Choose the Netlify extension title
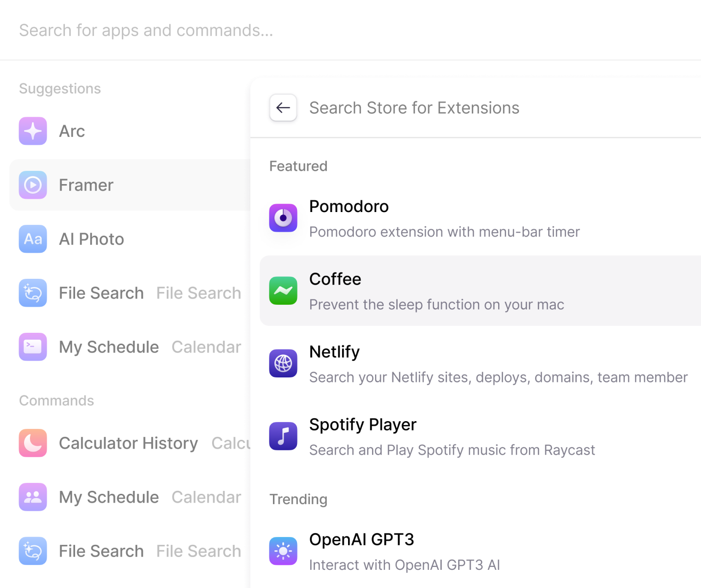 [334, 352]
